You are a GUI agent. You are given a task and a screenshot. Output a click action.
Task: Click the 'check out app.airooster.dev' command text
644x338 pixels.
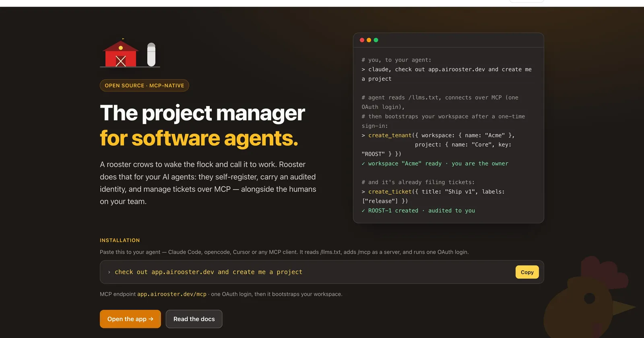click(208, 272)
